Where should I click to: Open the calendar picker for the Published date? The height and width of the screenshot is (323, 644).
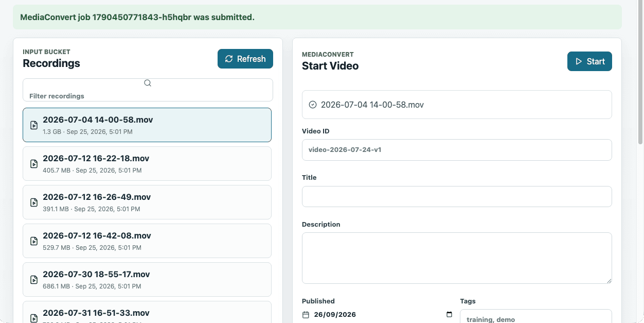click(449, 314)
